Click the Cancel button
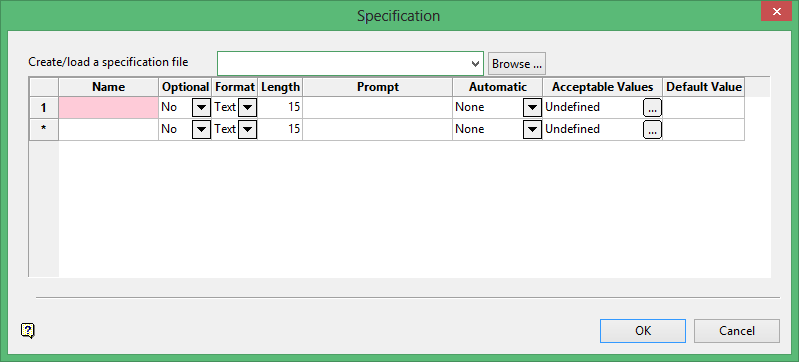 [737, 331]
